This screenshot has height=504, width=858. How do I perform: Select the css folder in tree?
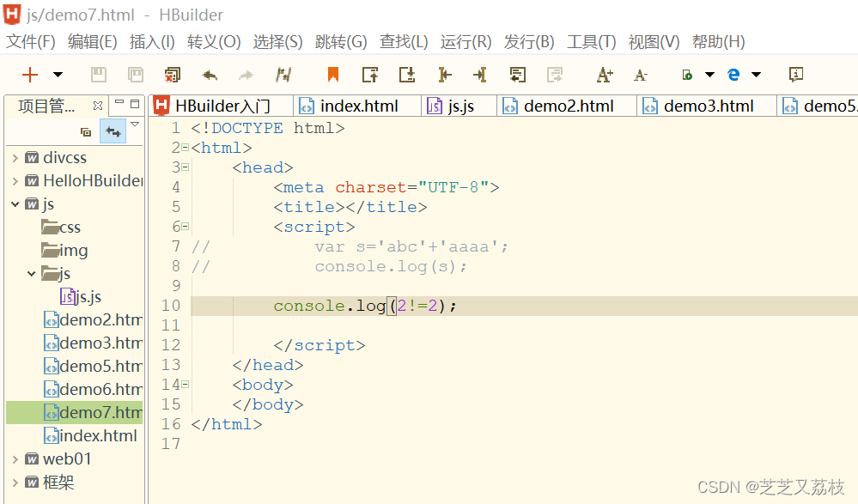[61, 228]
